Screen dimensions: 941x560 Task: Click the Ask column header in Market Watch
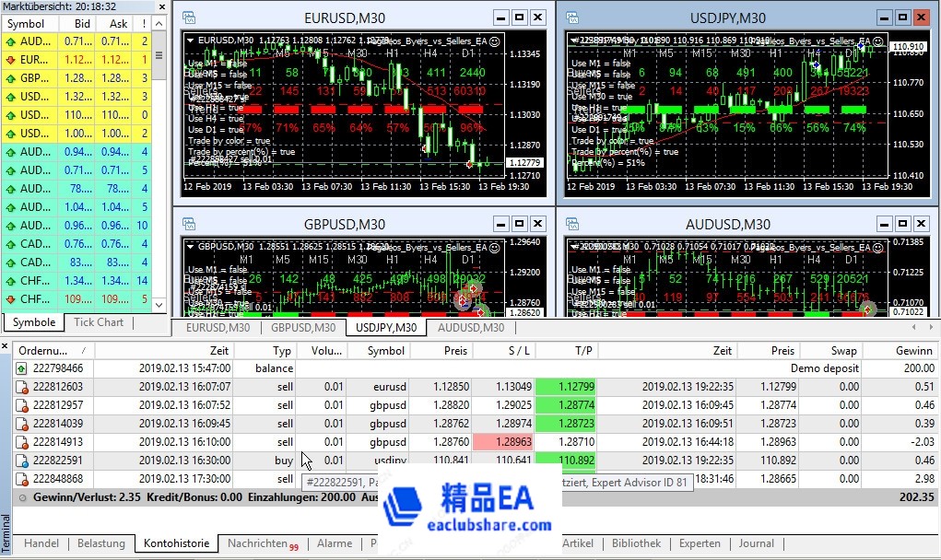(112, 23)
